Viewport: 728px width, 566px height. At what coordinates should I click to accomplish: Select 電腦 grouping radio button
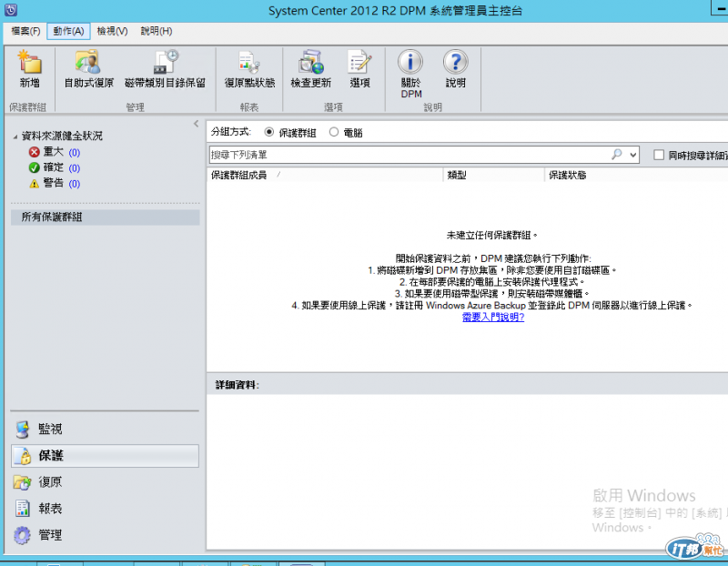tap(333, 132)
